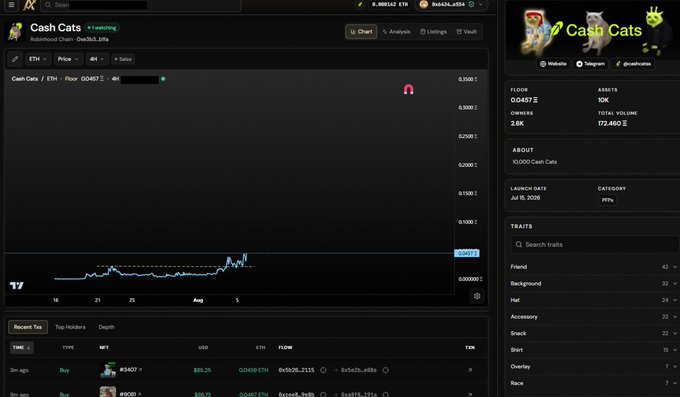680x397 pixels.
Task: Focus the top search field
Action: 140,5
